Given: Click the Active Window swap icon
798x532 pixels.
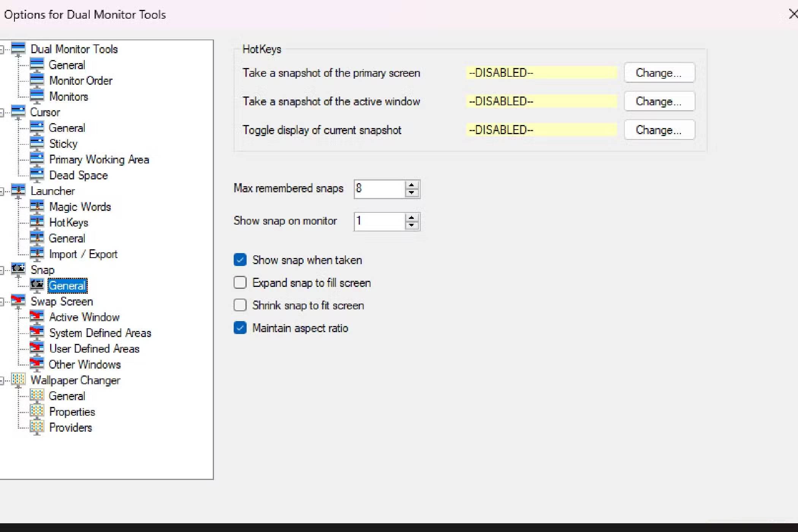Looking at the screenshot, I should (x=37, y=317).
